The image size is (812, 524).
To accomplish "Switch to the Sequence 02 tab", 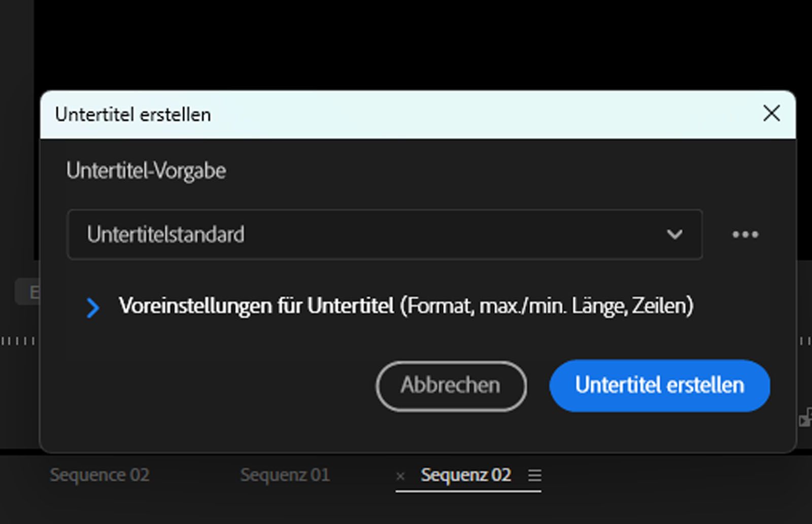I will pos(99,475).
